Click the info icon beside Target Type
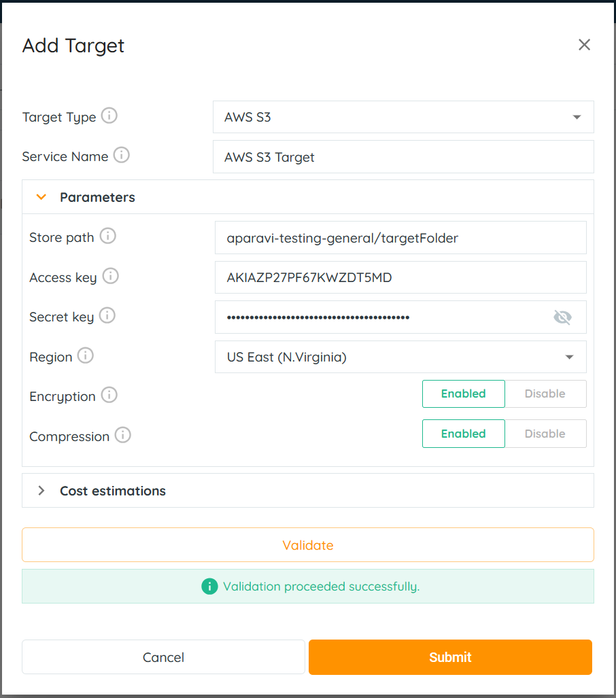 coord(109,116)
